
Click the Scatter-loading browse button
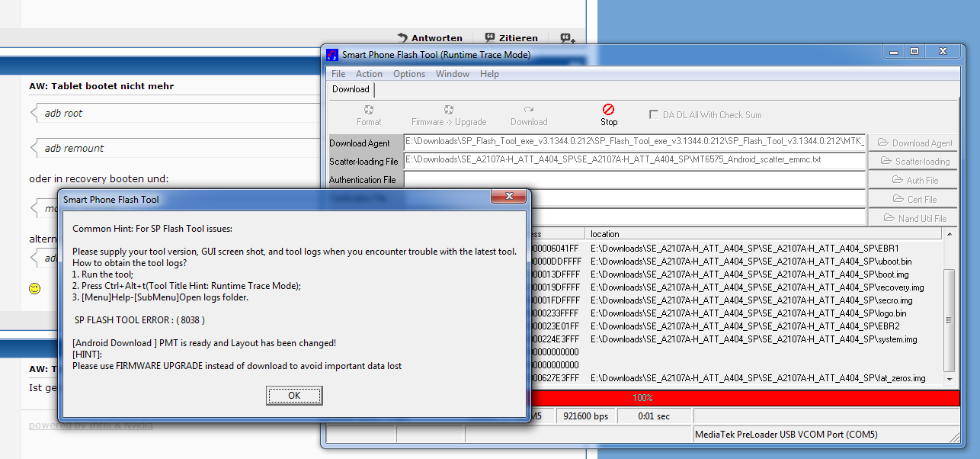pos(914,161)
